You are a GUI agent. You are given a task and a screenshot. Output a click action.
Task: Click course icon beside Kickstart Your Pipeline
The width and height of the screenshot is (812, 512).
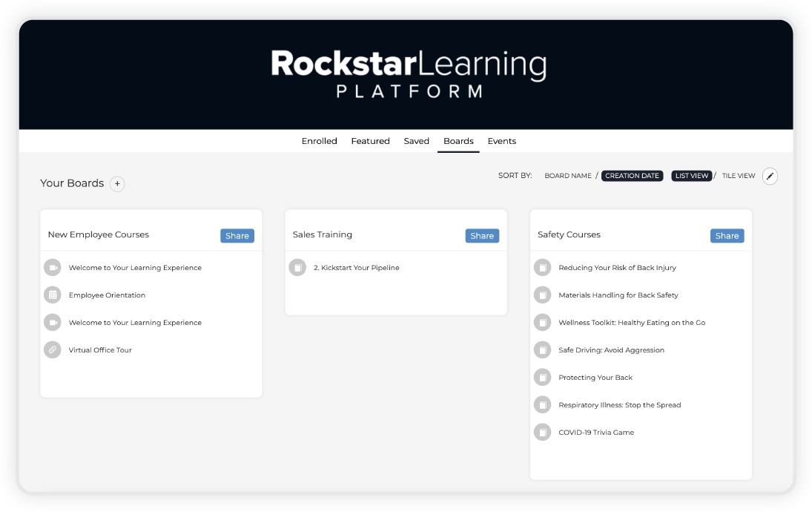297,267
